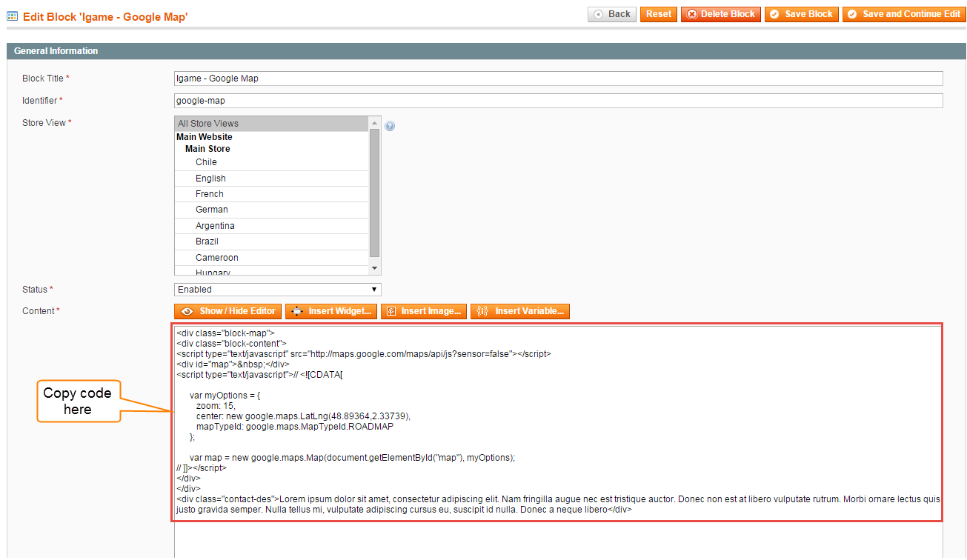The image size is (967, 560).
Task: Toggle the Show / Hide Editor button
Action: [228, 312]
